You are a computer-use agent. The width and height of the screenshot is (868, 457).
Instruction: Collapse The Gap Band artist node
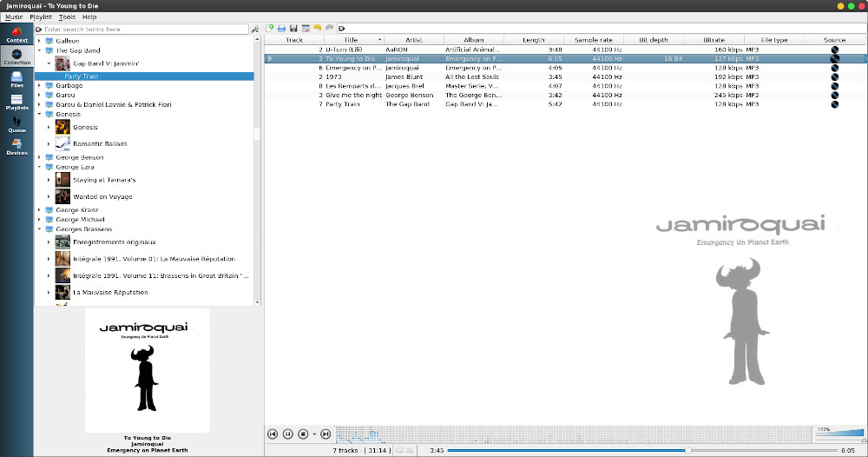coord(39,50)
